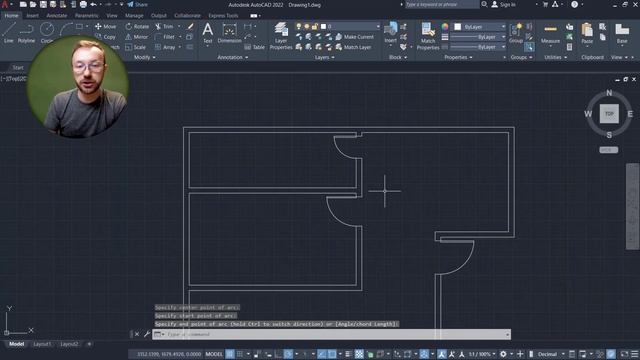Click the Start tab button
The width and height of the screenshot is (640, 360).
pyautogui.click(x=18, y=67)
